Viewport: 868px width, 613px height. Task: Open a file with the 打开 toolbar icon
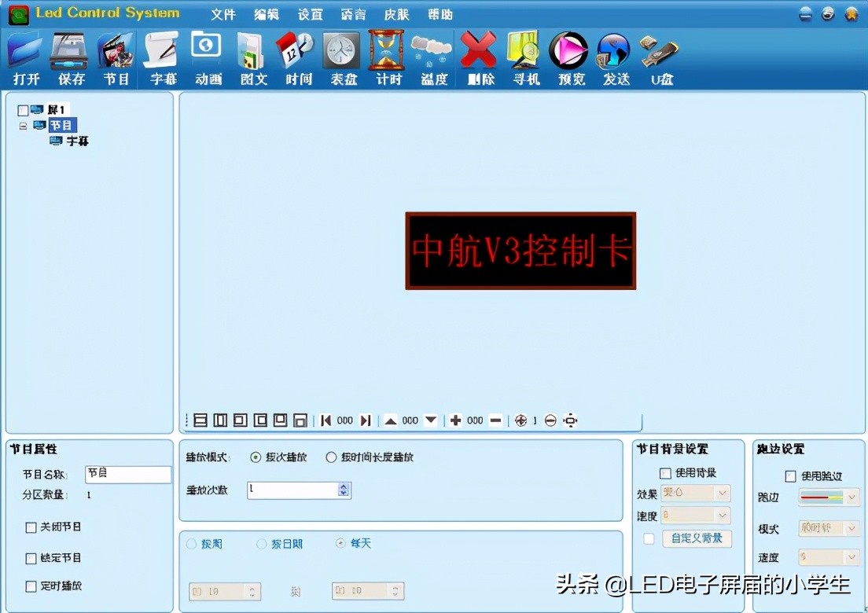pyautogui.click(x=24, y=55)
